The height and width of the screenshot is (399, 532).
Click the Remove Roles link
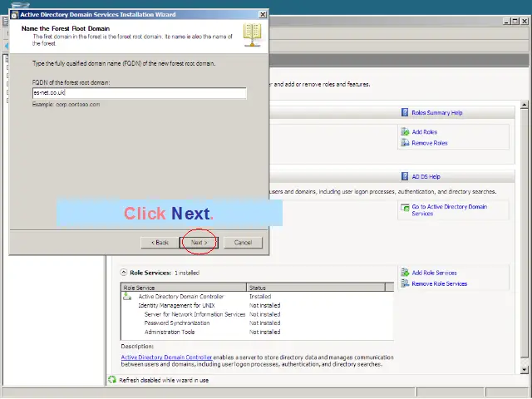[430, 143]
